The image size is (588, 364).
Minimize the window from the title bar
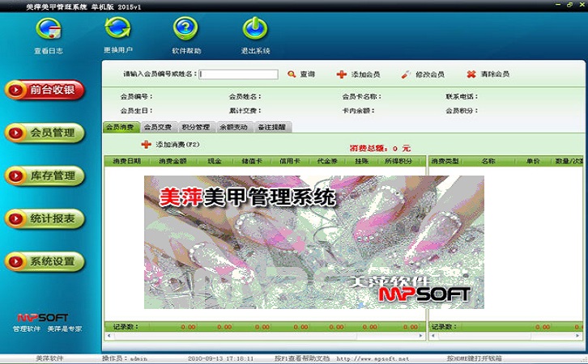click(x=558, y=5)
